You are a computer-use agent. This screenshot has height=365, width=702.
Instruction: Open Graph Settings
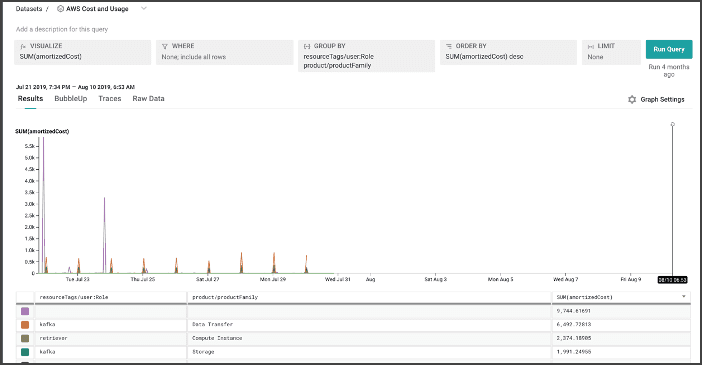656,99
